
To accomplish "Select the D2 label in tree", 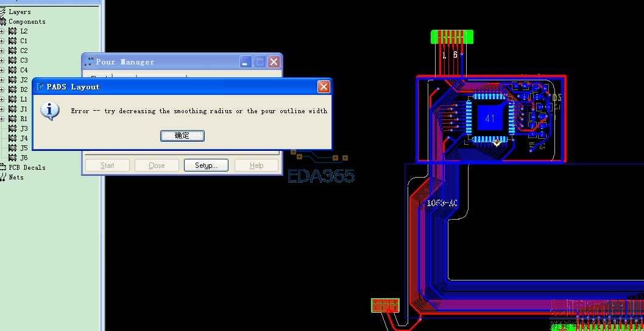I will coord(24,89).
